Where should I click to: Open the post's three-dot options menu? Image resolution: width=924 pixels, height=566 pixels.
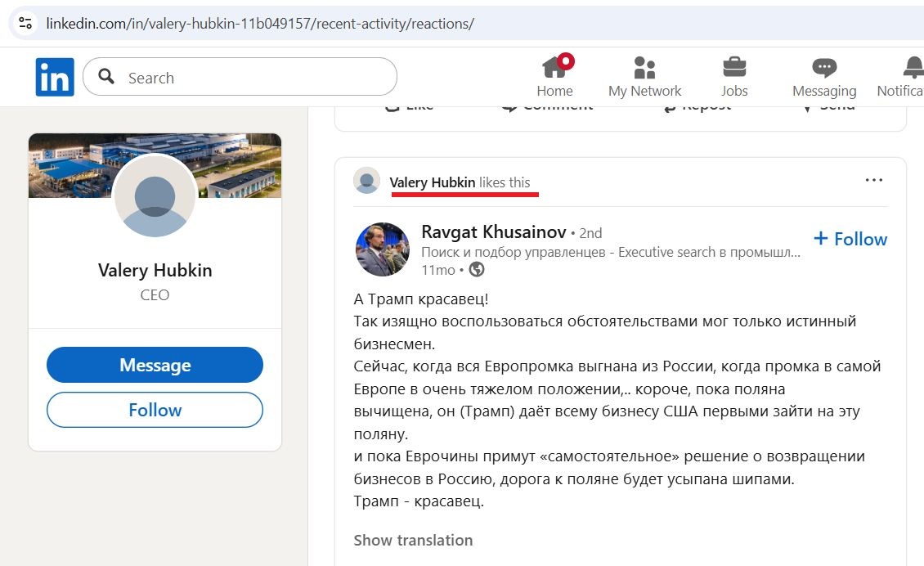[873, 180]
